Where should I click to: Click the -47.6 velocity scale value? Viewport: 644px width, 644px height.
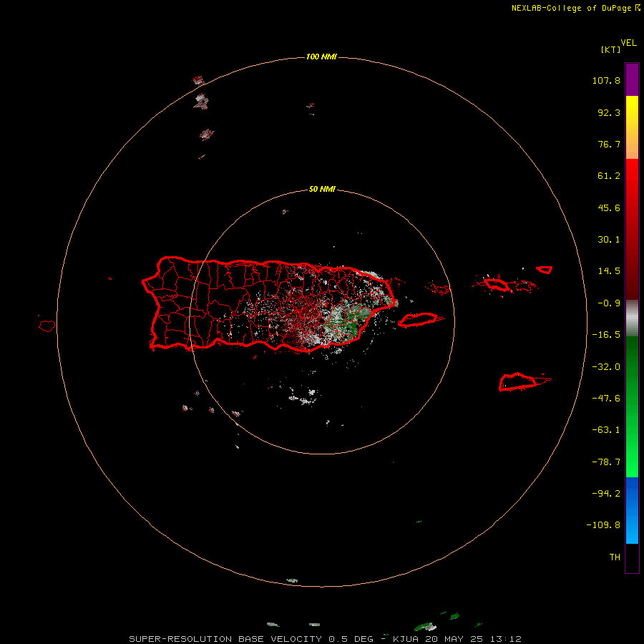pyautogui.click(x=606, y=399)
